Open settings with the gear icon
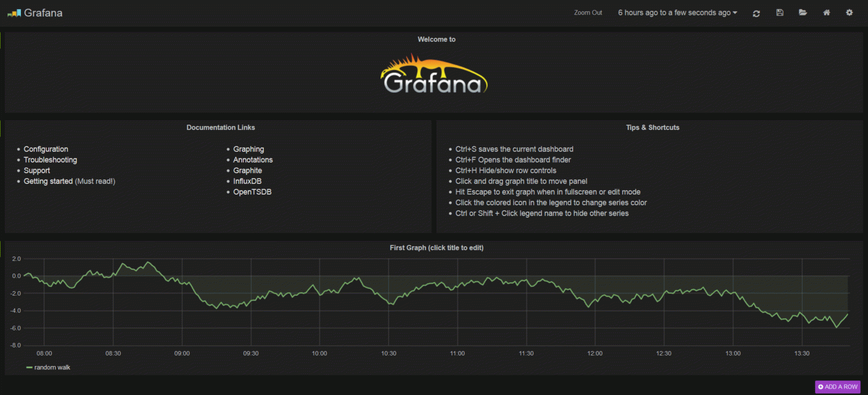This screenshot has height=395, width=868. 849,12
